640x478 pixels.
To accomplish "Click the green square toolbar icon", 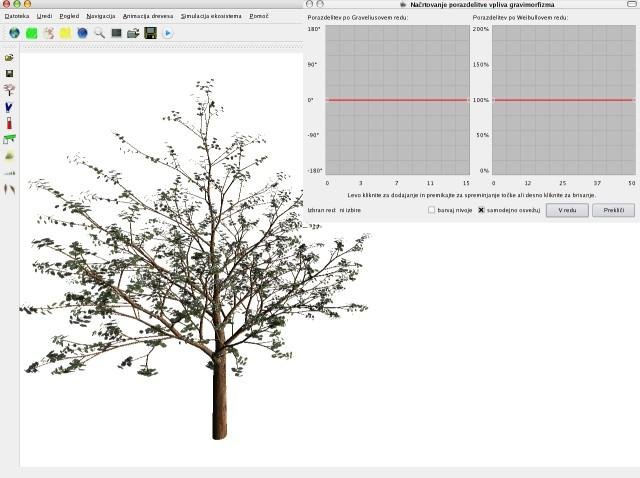I will point(31,33).
